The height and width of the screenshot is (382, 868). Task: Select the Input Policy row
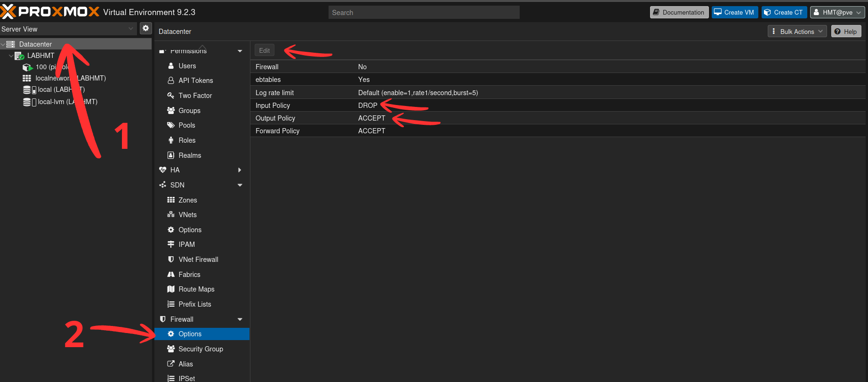pos(558,106)
